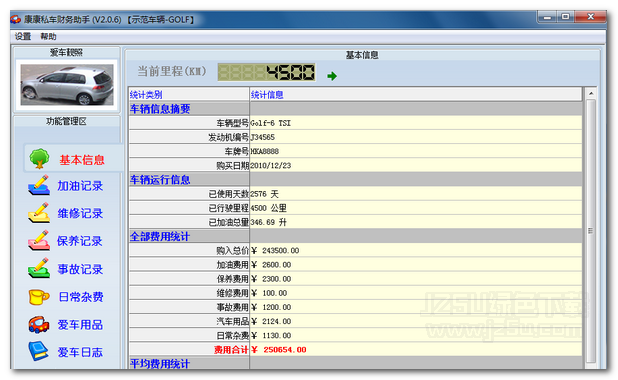The height and width of the screenshot is (380, 618).
Task: Click the 汽车用品 value ¥ 2124.00
Action: [x=271, y=322]
